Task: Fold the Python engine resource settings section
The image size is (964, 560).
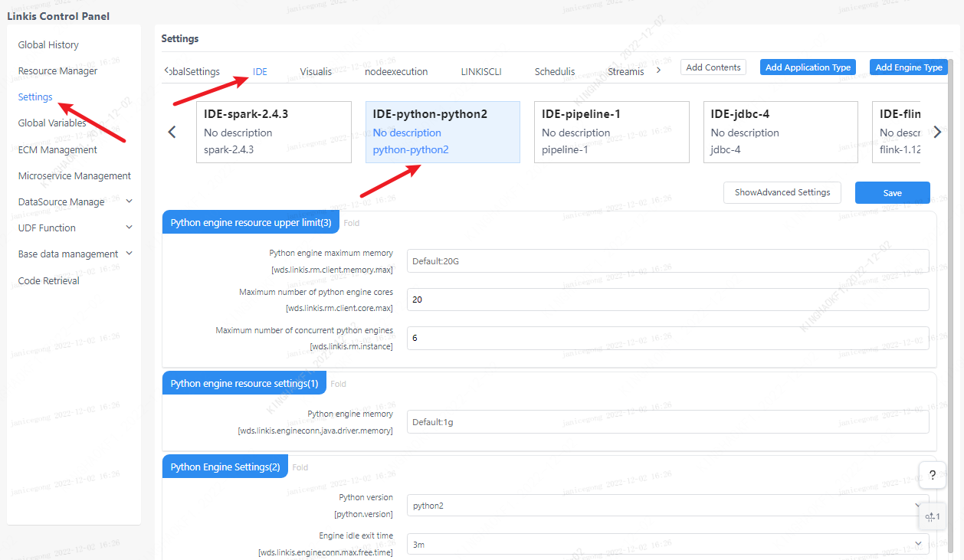Action: pos(338,384)
